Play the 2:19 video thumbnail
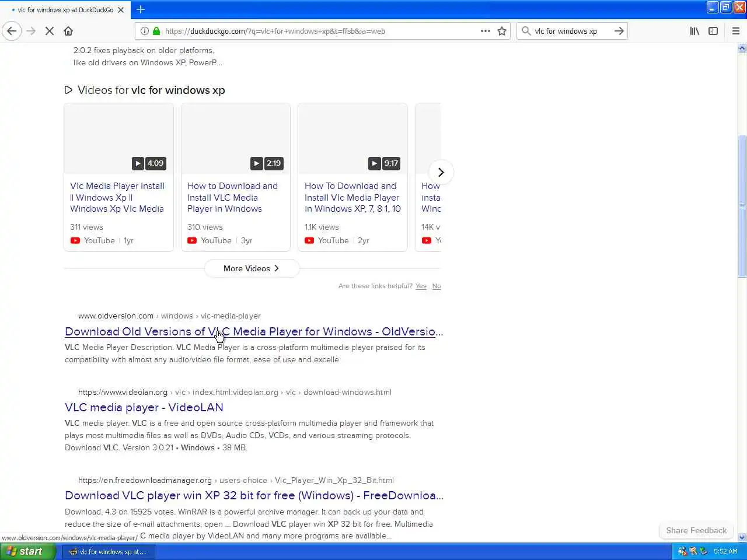 pos(236,139)
